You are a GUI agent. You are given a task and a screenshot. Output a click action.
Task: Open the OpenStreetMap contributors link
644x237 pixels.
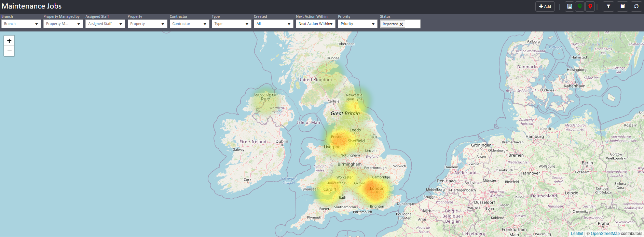(605, 234)
